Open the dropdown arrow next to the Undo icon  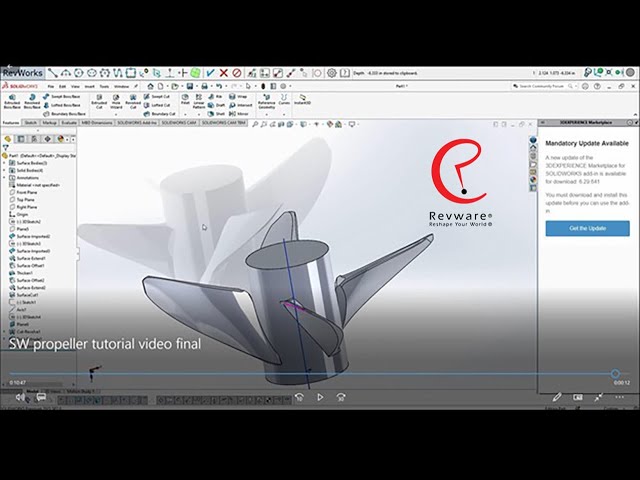[x=226, y=87]
